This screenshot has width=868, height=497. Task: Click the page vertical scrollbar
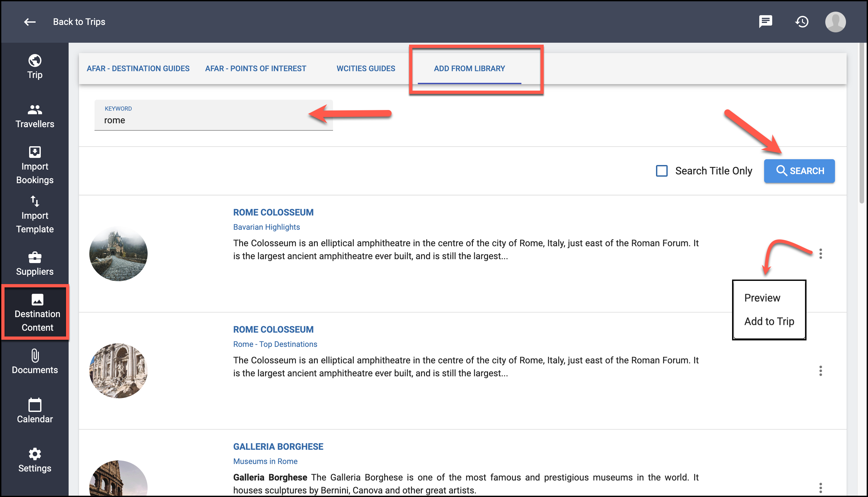(862, 123)
